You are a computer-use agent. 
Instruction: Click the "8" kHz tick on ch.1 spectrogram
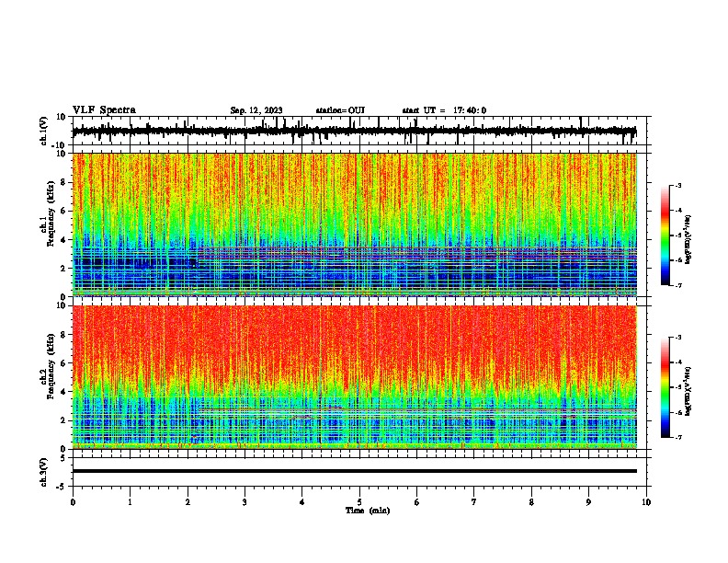click(63, 182)
